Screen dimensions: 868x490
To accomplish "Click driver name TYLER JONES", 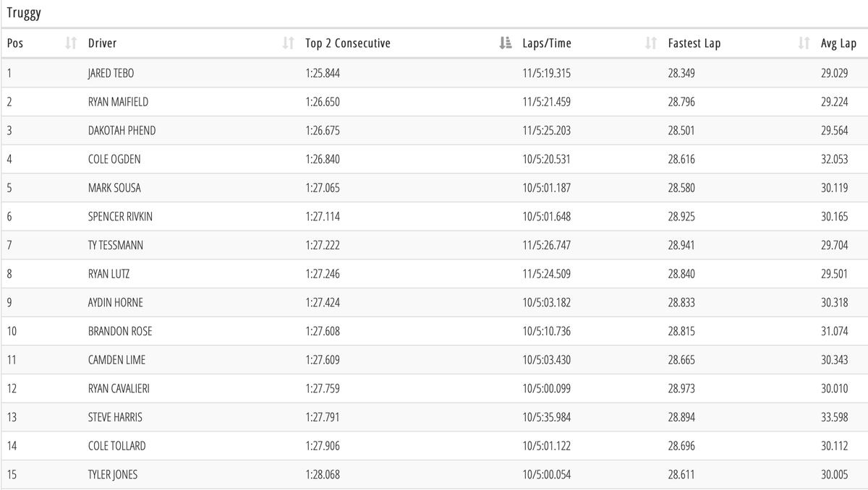I will 113,475.
